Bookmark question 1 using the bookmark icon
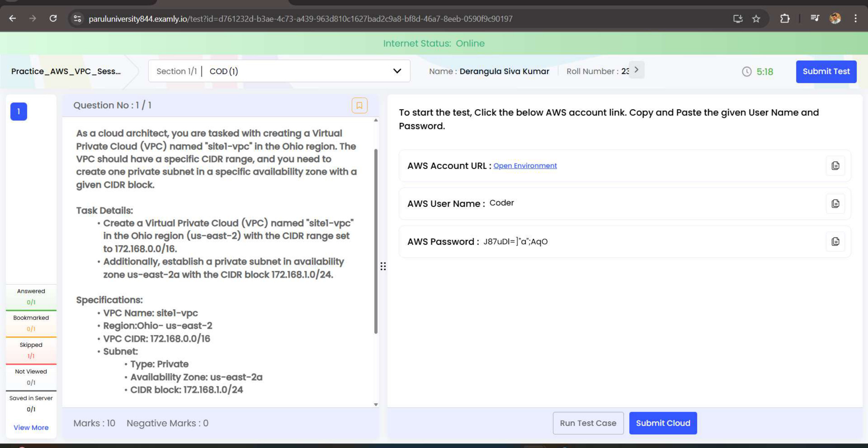The width and height of the screenshot is (868, 448). pos(359,106)
